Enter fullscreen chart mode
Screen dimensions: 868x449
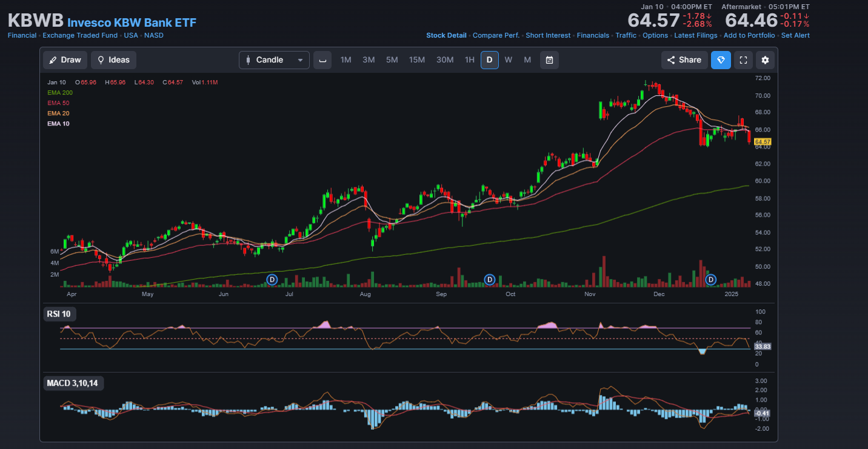743,60
